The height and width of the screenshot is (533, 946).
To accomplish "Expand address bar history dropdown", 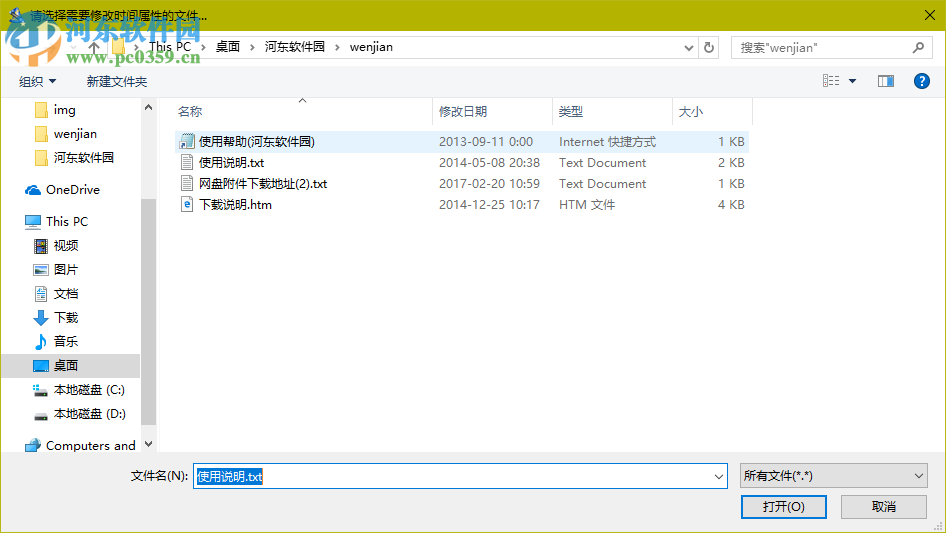I will [x=688, y=48].
